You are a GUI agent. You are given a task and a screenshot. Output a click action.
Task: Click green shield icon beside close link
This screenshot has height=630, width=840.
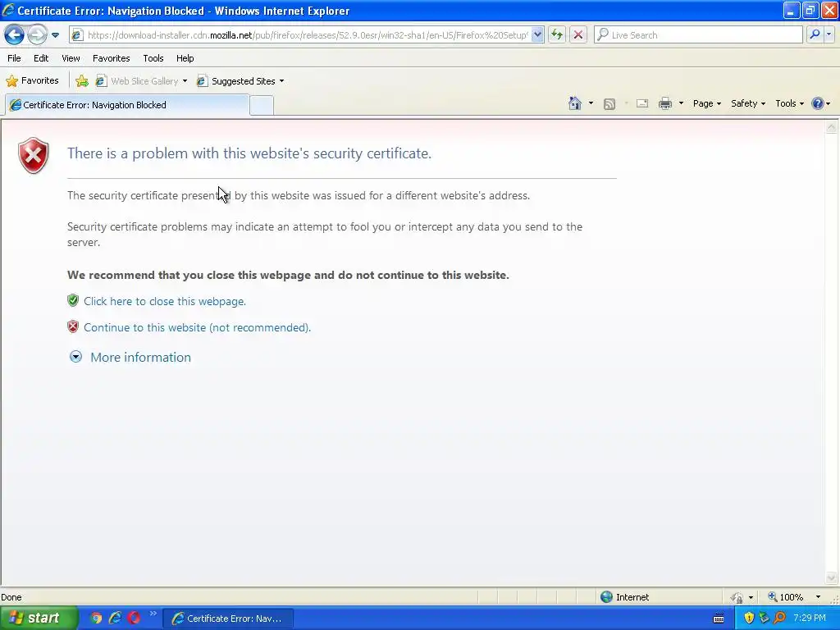tap(73, 300)
